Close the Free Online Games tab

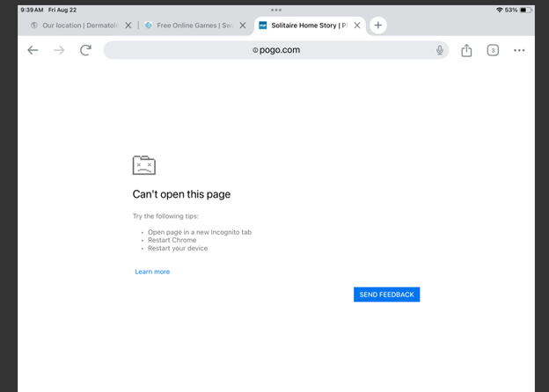coord(243,25)
